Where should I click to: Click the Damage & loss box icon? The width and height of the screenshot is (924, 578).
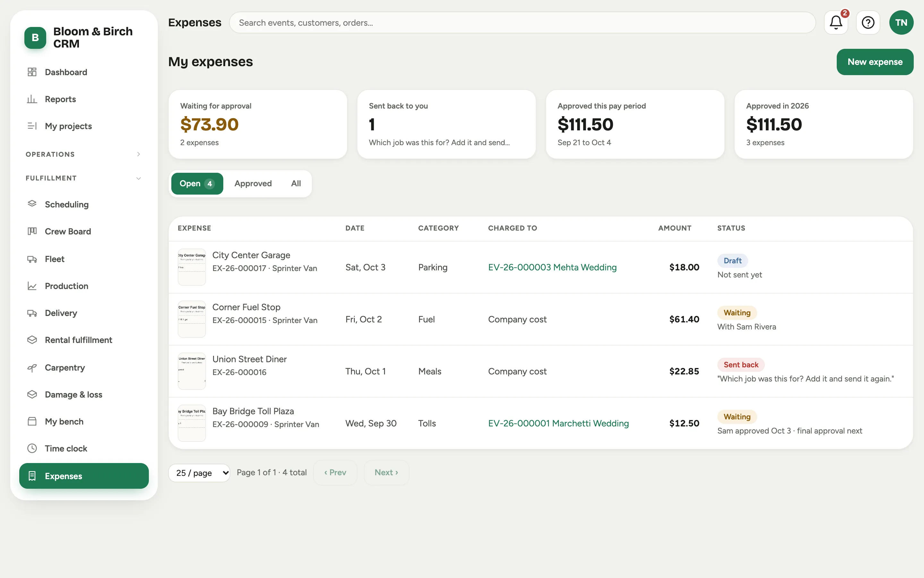click(x=32, y=394)
